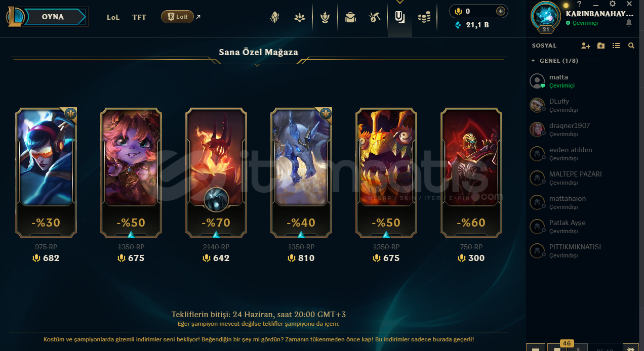Switch to the TFT tab
The image size is (644, 351).
coord(139,17)
